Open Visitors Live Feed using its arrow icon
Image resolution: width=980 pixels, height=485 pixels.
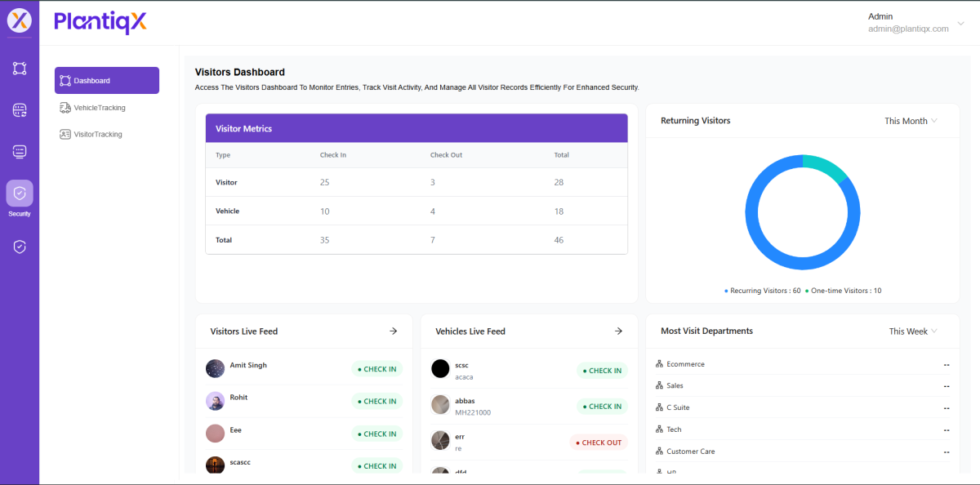[x=393, y=331]
